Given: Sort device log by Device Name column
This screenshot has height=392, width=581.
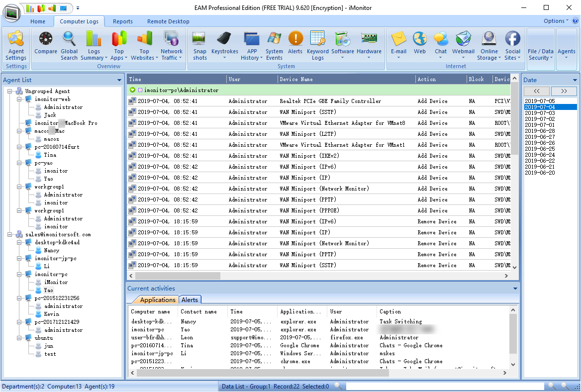Looking at the screenshot, I should [x=346, y=79].
